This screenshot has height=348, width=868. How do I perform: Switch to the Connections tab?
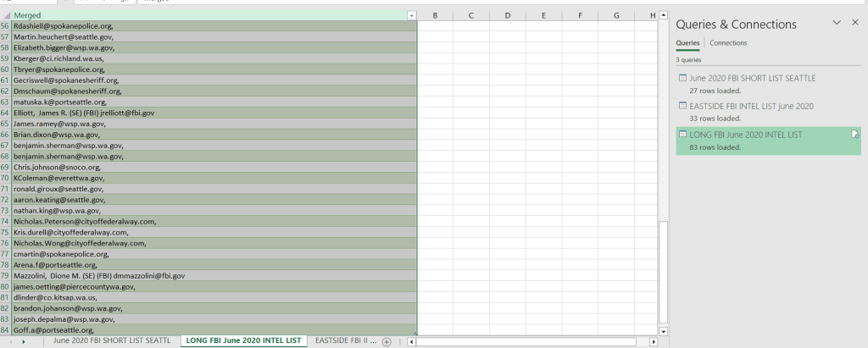pyautogui.click(x=728, y=43)
